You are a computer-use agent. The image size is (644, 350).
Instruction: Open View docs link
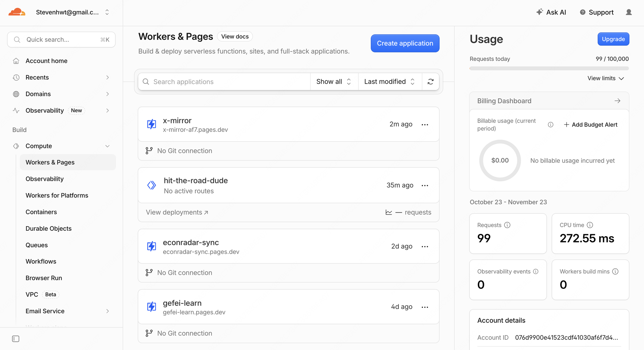[235, 36]
